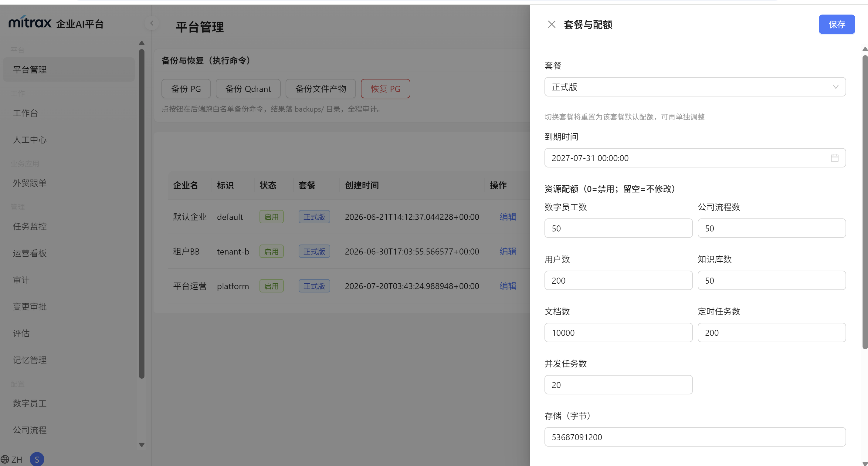Click 启用 status tag in default row
The height and width of the screenshot is (466, 868).
(x=271, y=217)
